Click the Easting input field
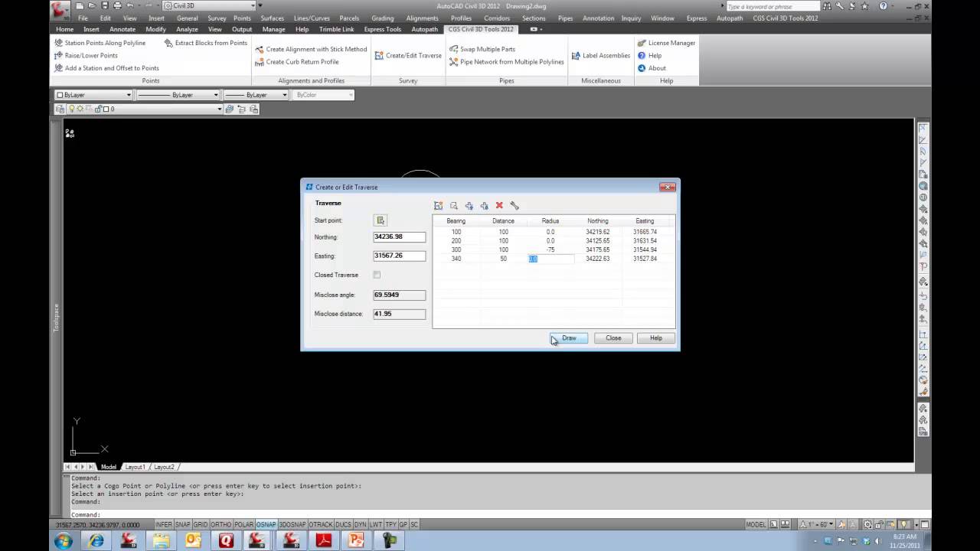Screen dimensions: 980x551 point(399,256)
